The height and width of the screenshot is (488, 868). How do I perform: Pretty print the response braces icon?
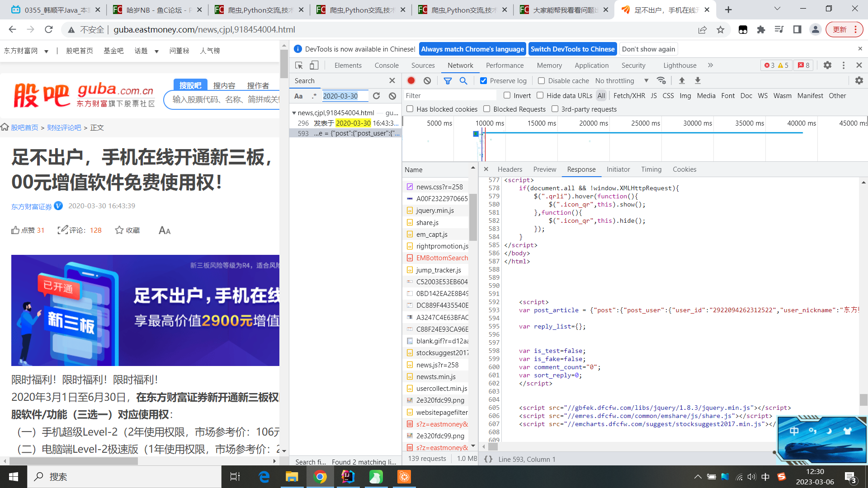tap(488, 459)
